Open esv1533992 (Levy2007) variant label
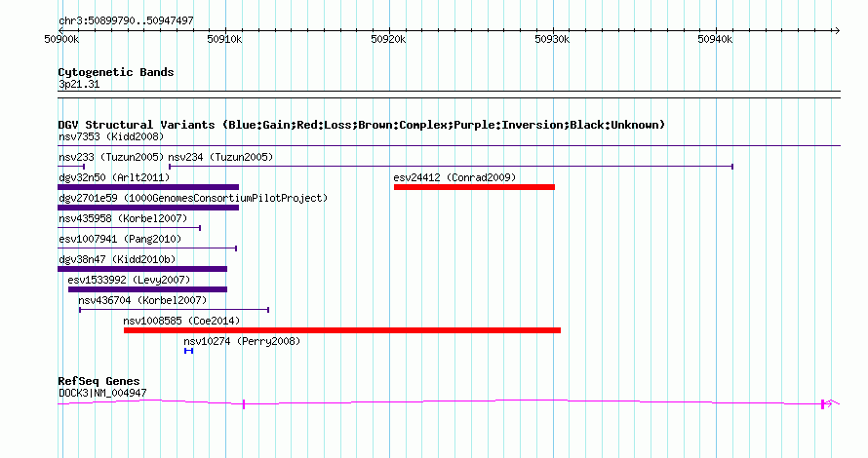This screenshot has height=458, width=868. click(x=129, y=280)
